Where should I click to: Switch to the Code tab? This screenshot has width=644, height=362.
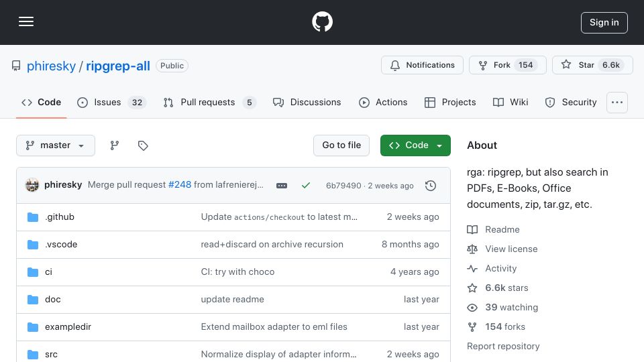[x=41, y=103]
